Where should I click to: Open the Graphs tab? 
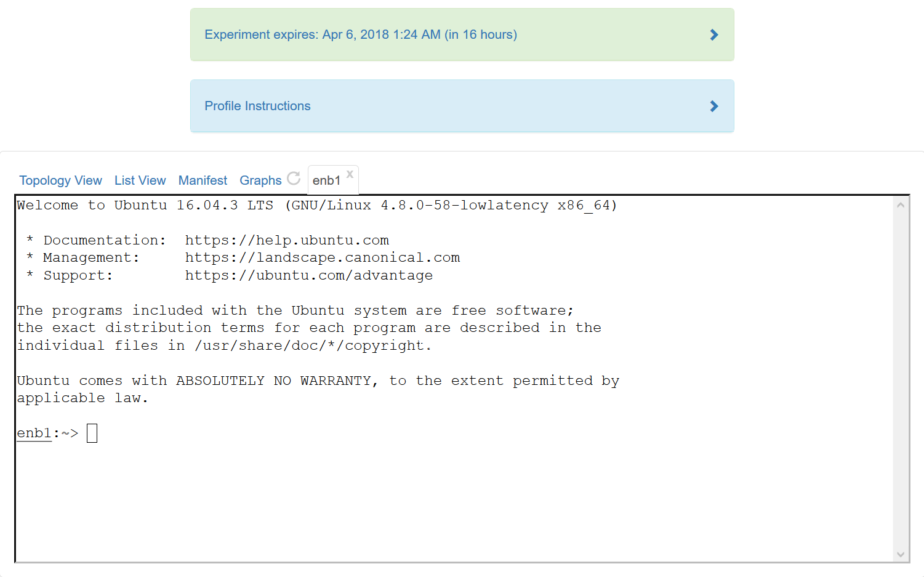click(x=260, y=180)
